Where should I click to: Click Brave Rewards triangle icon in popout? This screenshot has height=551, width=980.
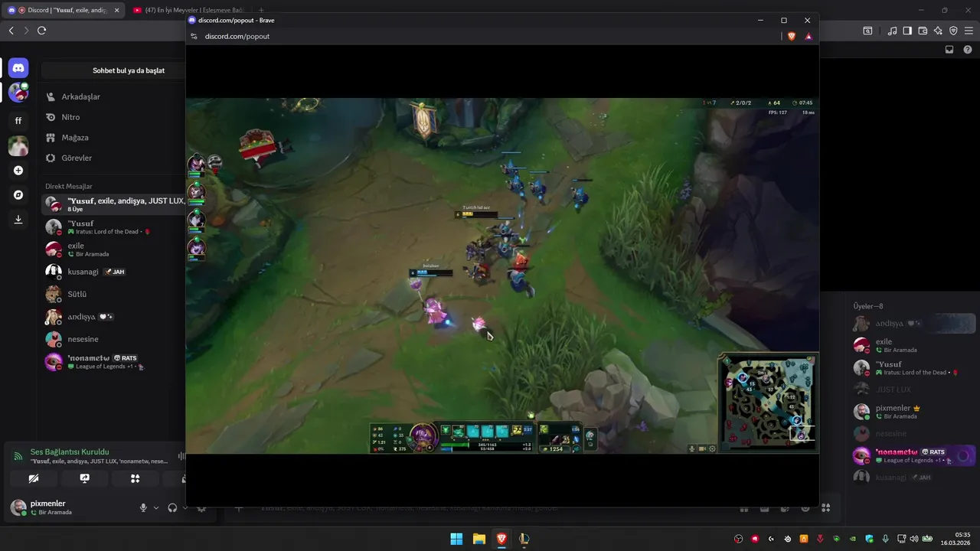click(808, 36)
